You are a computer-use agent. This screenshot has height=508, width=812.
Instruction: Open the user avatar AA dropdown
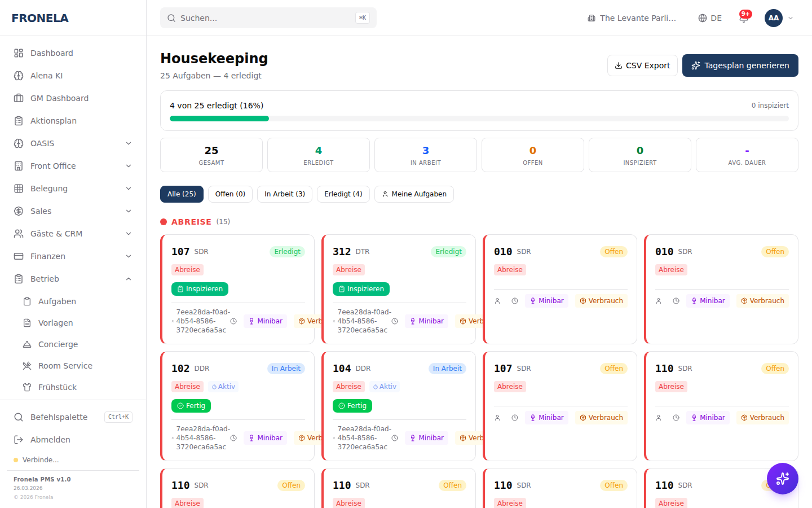[779, 18]
